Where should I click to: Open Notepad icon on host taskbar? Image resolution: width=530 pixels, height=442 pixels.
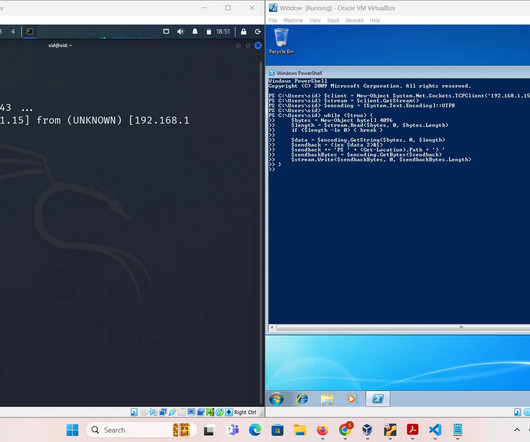[457, 430]
